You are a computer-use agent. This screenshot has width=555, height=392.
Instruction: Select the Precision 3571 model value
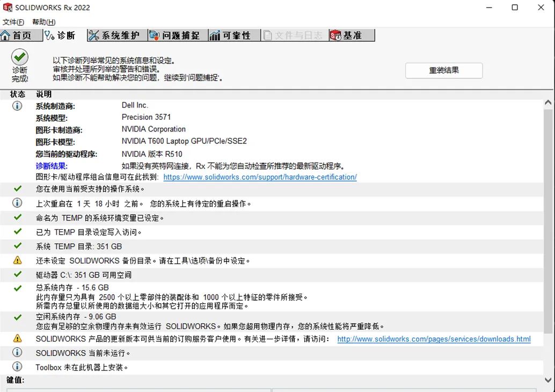[146, 117]
